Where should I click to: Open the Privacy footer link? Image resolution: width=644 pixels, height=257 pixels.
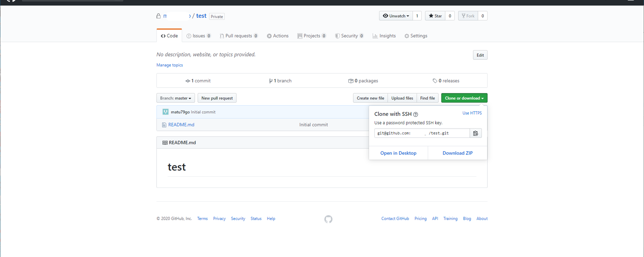coord(219,219)
